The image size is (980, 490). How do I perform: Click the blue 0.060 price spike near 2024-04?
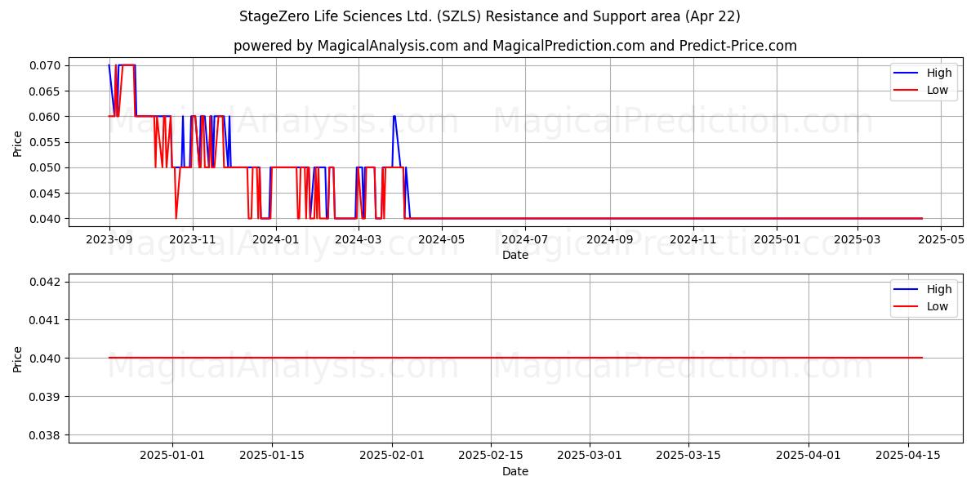pos(394,118)
